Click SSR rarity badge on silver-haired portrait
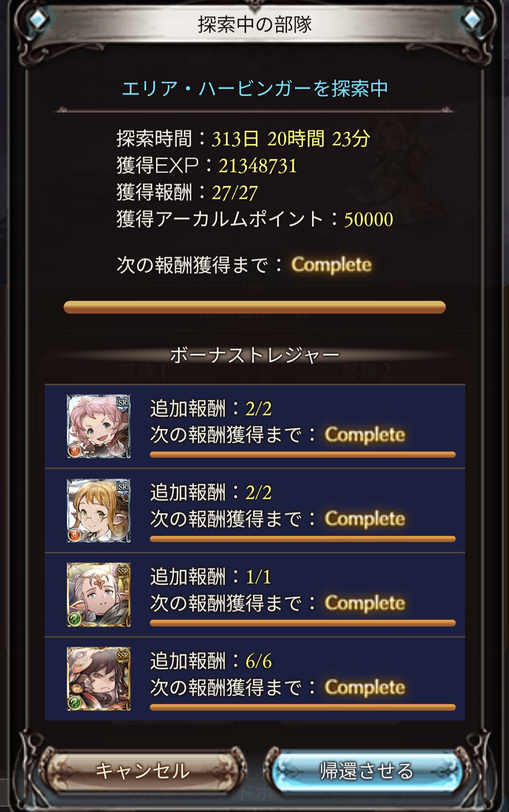Viewport: 509px width, 812px height. 123,571
